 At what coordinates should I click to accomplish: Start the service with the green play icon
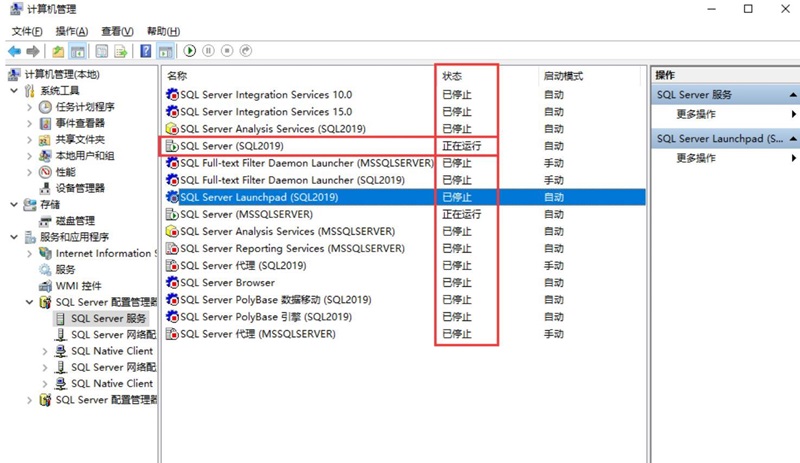point(190,51)
